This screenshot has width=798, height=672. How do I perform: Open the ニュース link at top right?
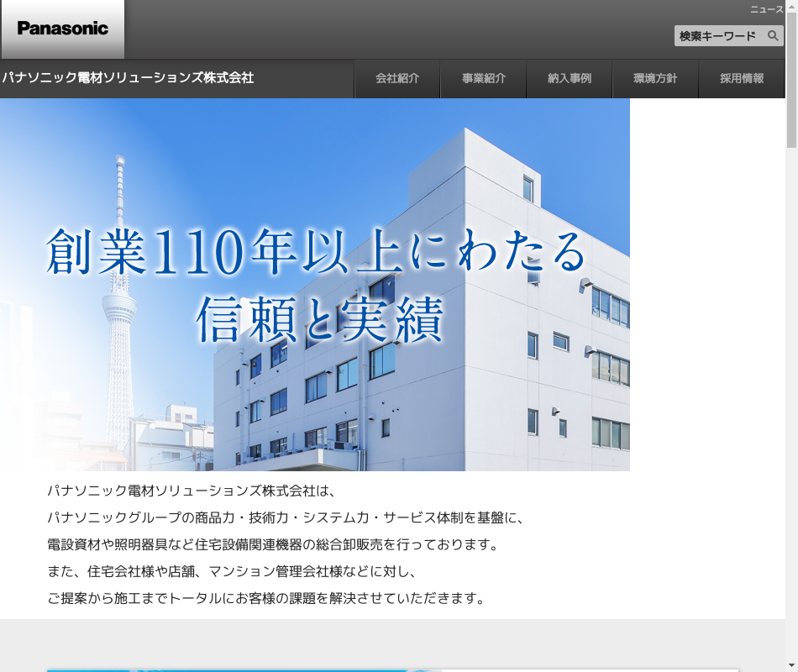(766, 9)
